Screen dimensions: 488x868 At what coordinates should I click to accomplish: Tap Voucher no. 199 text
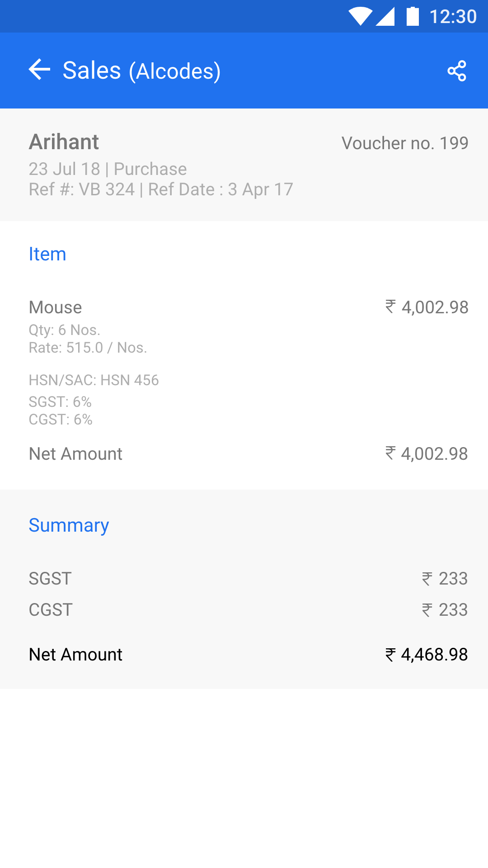tap(405, 143)
